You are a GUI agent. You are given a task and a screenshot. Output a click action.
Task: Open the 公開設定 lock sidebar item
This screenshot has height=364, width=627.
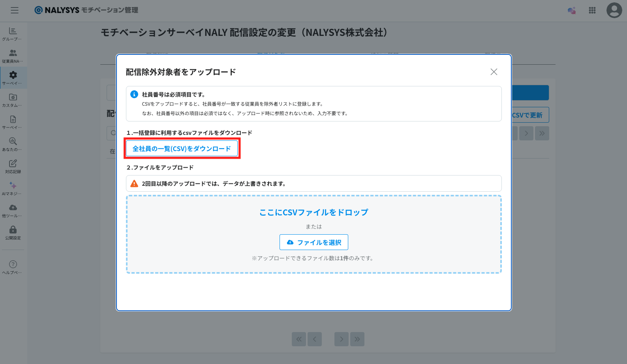coord(13,233)
